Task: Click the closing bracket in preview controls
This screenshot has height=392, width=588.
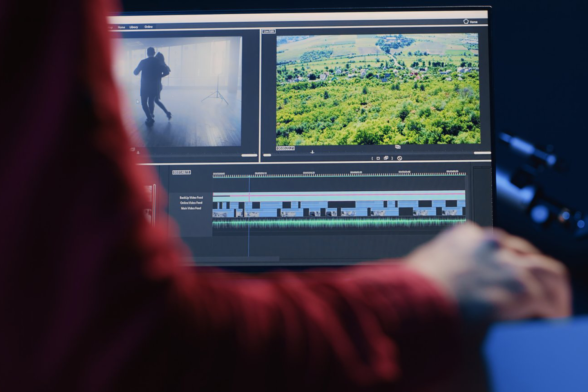Action: coord(392,158)
